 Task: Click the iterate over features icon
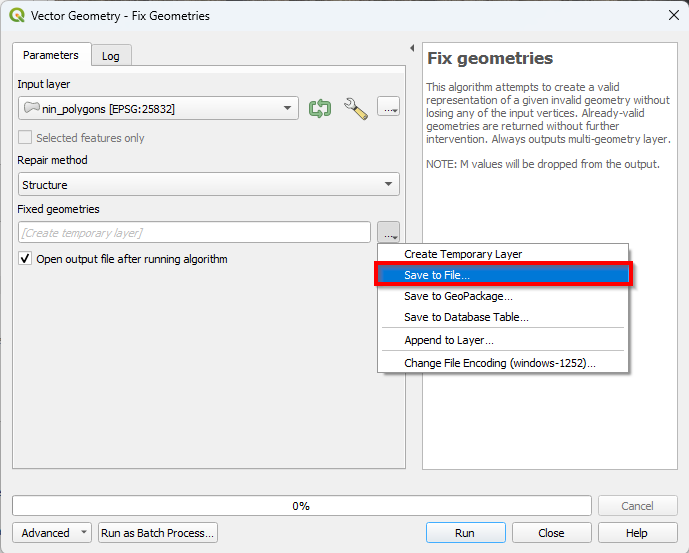coord(320,108)
